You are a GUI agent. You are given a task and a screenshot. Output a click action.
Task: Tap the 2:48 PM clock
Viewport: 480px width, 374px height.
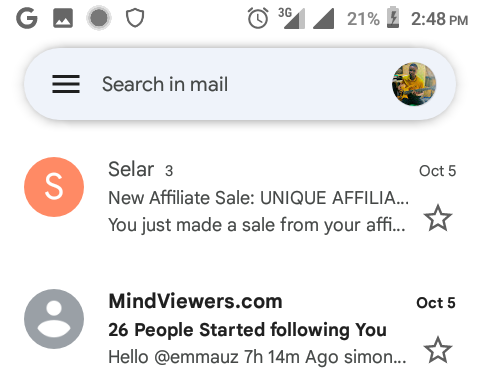(x=439, y=19)
